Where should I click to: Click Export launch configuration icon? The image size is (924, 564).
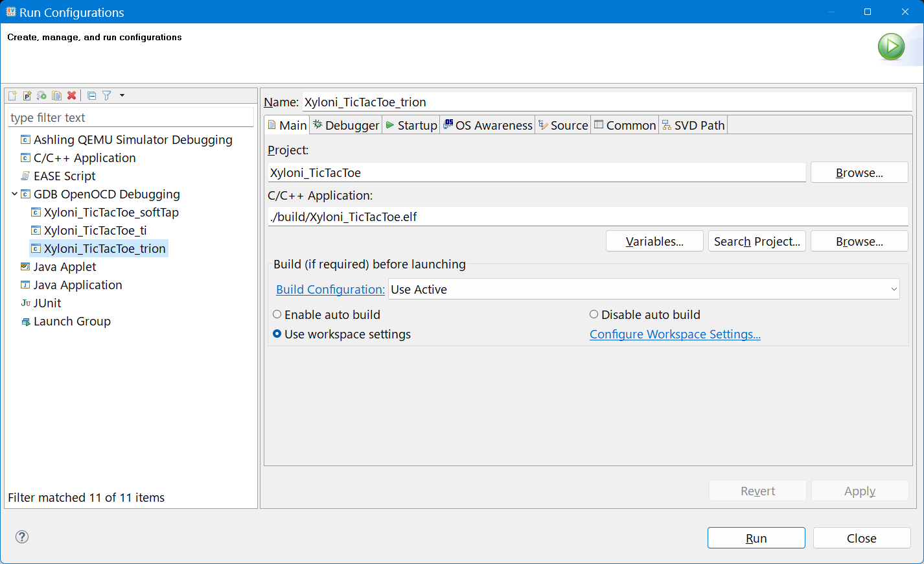[41, 95]
